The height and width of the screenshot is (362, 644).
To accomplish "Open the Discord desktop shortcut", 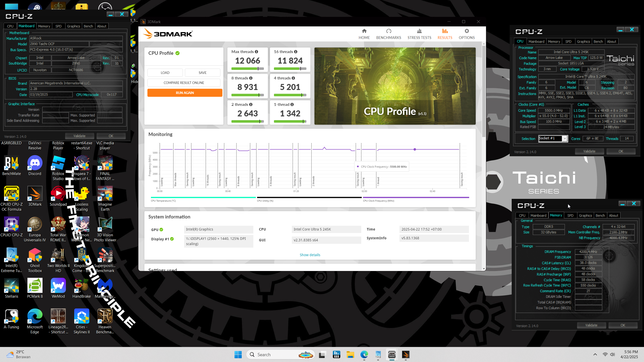I will coord(35,165).
